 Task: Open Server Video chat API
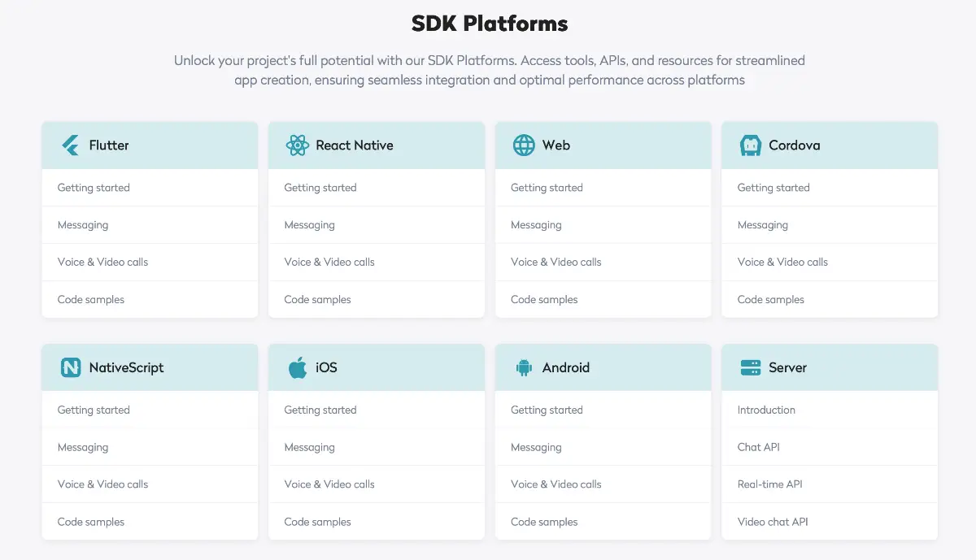(773, 522)
